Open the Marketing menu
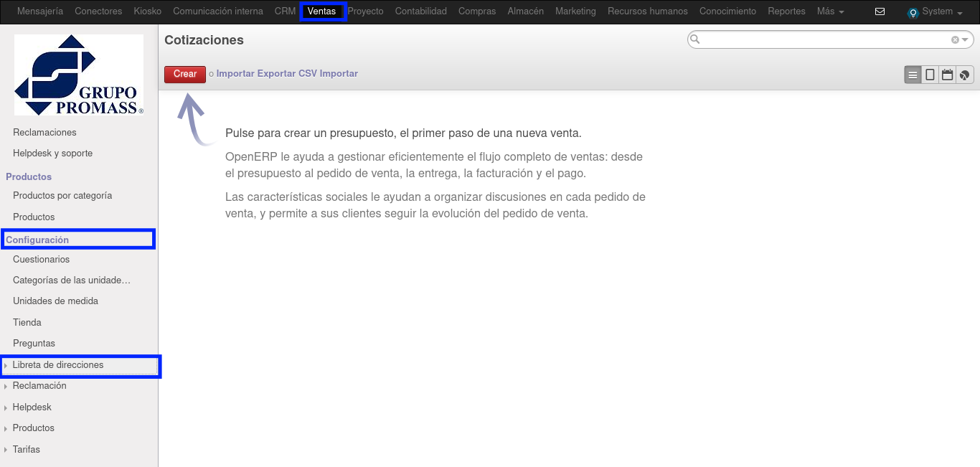The height and width of the screenshot is (467, 980). tap(575, 11)
